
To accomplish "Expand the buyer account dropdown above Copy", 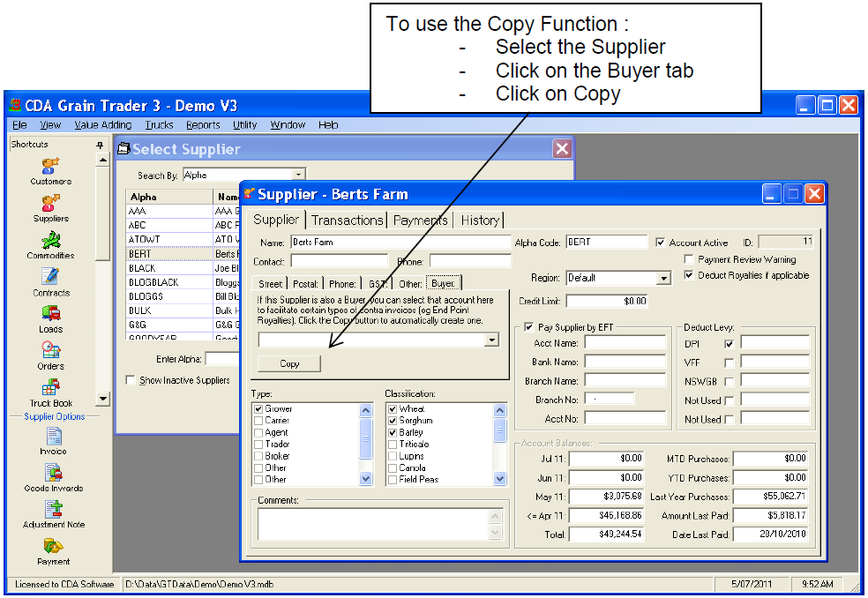I will (x=491, y=340).
